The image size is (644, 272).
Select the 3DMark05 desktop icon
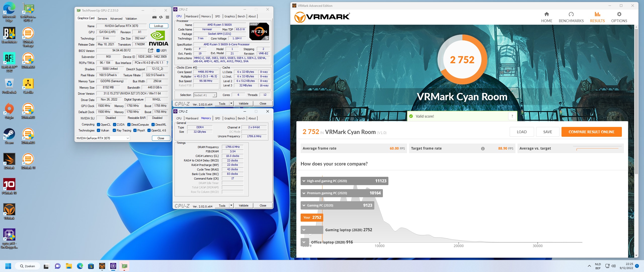click(x=28, y=136)
